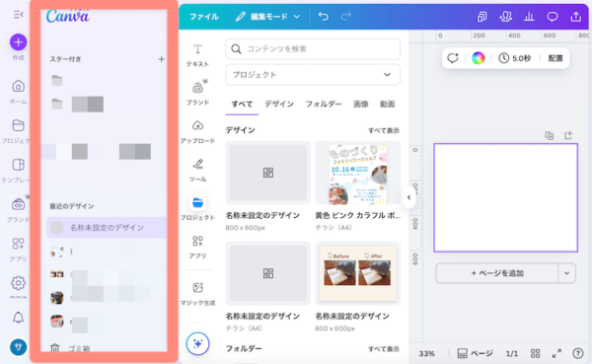Click the magic refresh/comment icon in canvas toolbar
The image size is (592, 364).
(453, 58)
